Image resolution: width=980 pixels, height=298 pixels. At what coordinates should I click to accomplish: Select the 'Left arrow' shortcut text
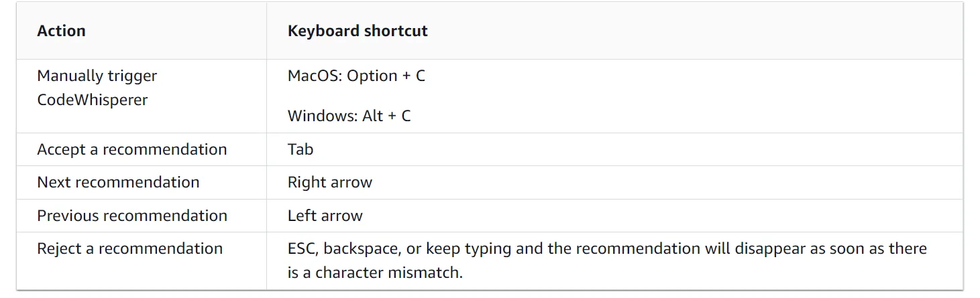click(x=325, y=216)
